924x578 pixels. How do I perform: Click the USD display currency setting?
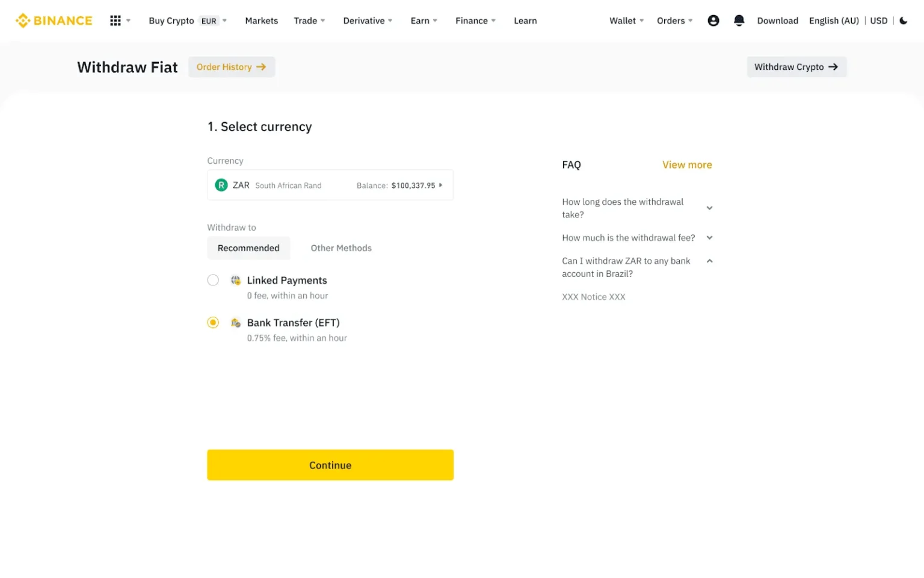click(x=878, y=20)
